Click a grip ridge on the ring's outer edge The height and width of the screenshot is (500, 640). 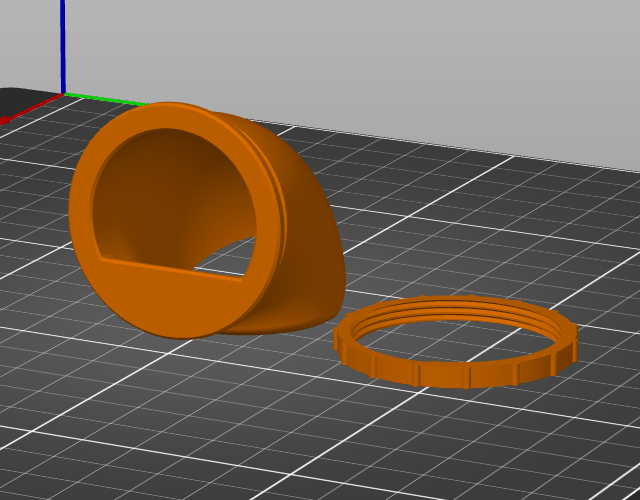[467, 378]
